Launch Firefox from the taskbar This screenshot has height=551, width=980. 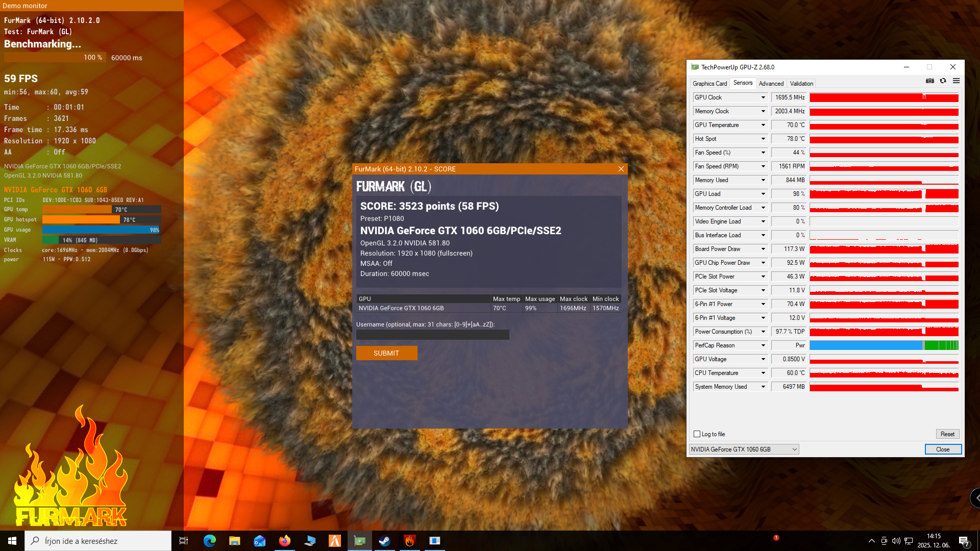click(285, 541)
